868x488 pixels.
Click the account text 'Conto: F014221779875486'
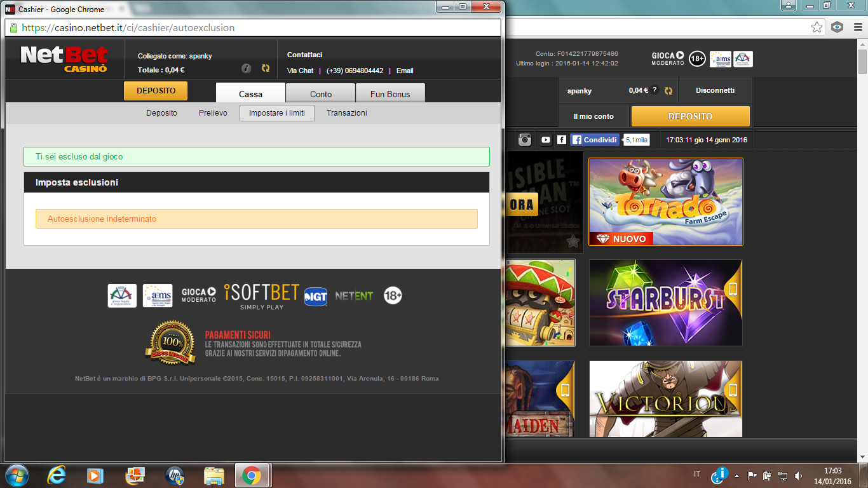click(576, 54)
